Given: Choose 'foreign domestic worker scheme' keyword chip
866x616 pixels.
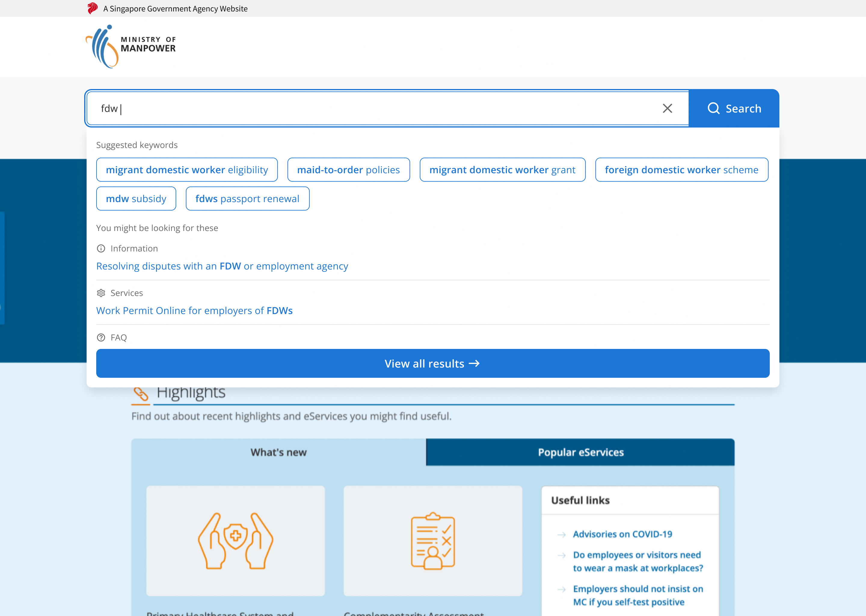Looking at the screenshot, I should [682, 170].
